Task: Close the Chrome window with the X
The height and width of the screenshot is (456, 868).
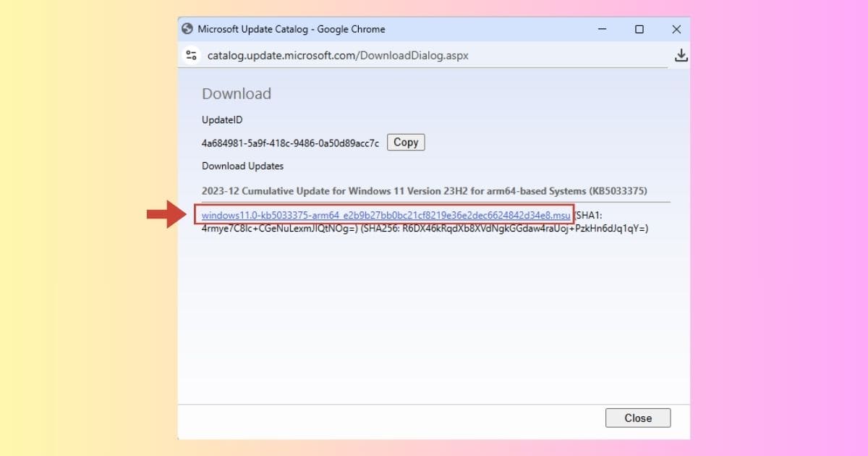Action: coord(676,29)
